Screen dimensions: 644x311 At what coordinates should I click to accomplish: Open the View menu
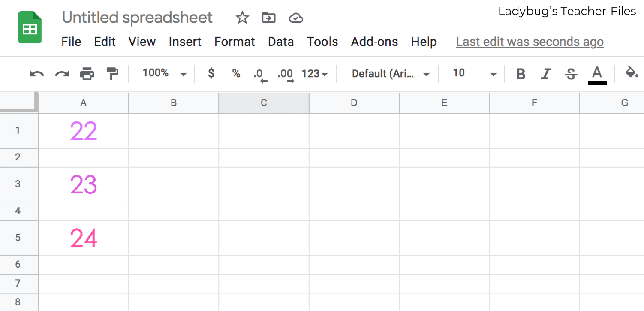(x=142, y=42)
